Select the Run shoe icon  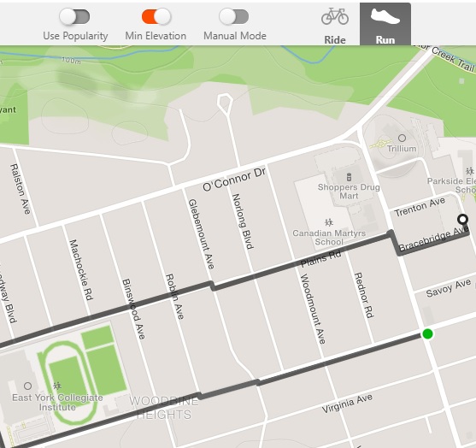(385, 16)
